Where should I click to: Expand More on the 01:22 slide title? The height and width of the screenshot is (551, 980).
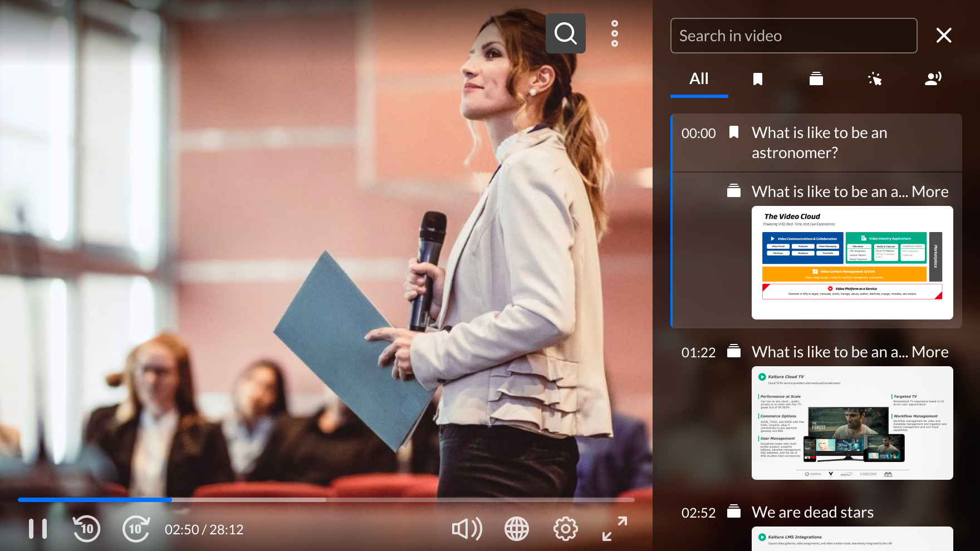point(930,352)
